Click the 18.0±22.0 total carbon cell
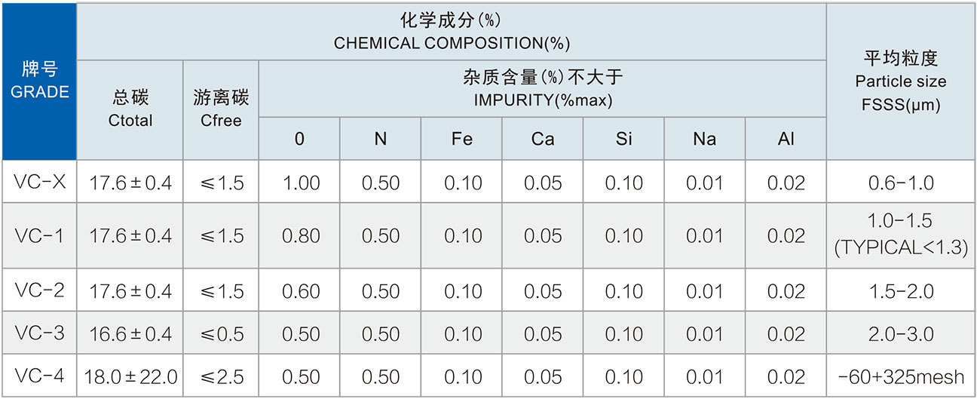 pyautogui.click(x=130, y=376)
